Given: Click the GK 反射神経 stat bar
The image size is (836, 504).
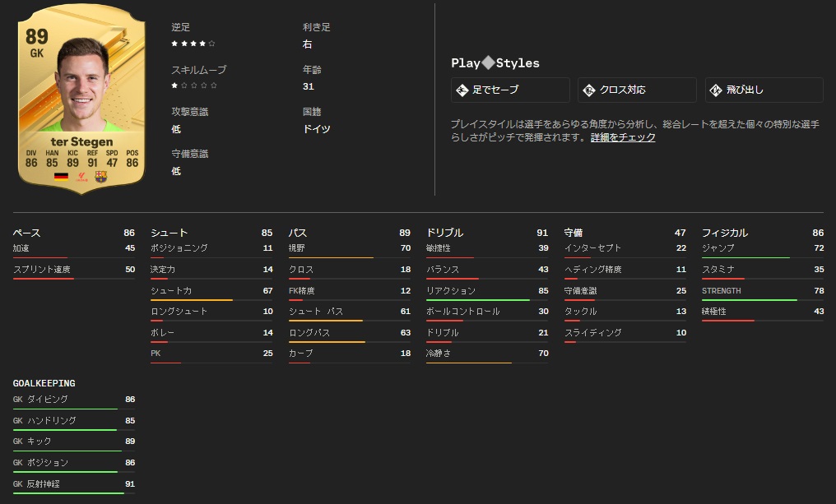Looking at the screenshot, I should (67, 493).
